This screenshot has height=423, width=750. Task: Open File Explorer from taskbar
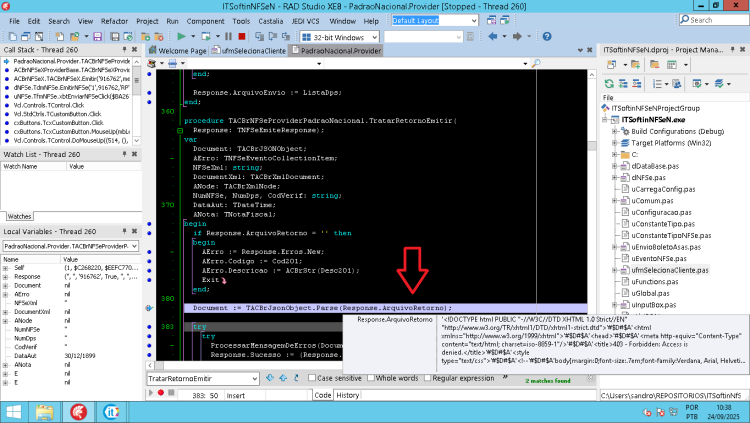[44, 412]
